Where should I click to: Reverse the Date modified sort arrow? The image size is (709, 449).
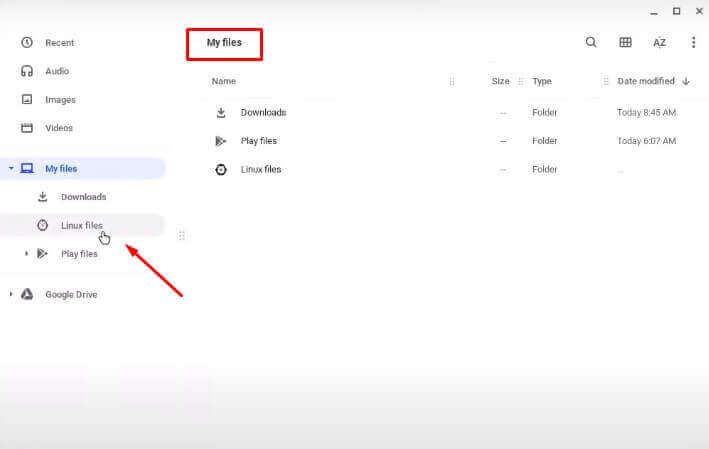[686, 81]
